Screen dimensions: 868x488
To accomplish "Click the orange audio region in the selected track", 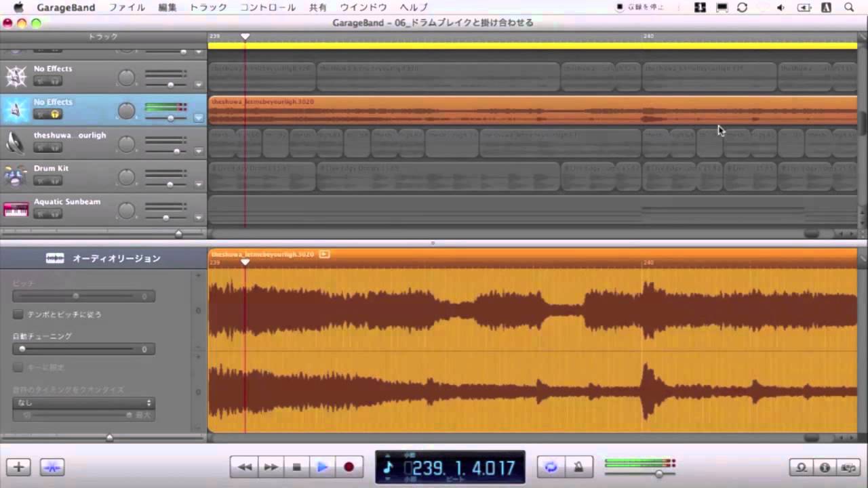I will click(x=532, y=110).
